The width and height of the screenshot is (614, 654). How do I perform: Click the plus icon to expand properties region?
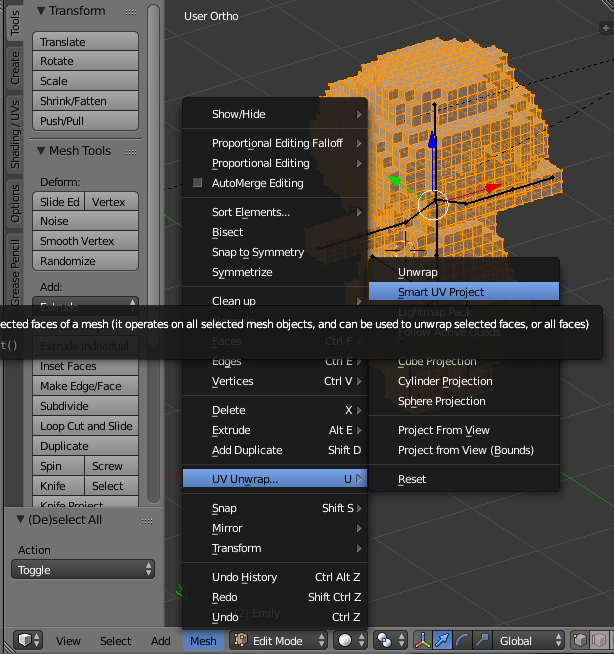[x=606, y=28]
